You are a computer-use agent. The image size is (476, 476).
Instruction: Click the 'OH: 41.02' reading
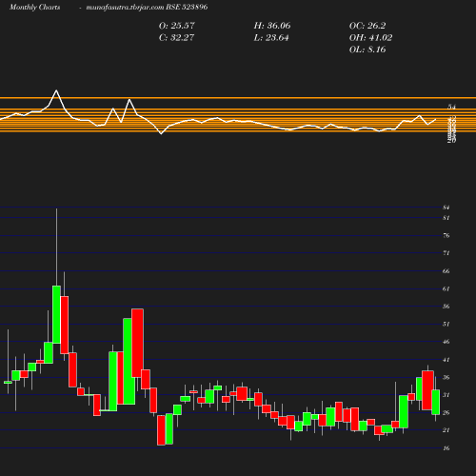[x=370, y=38]
